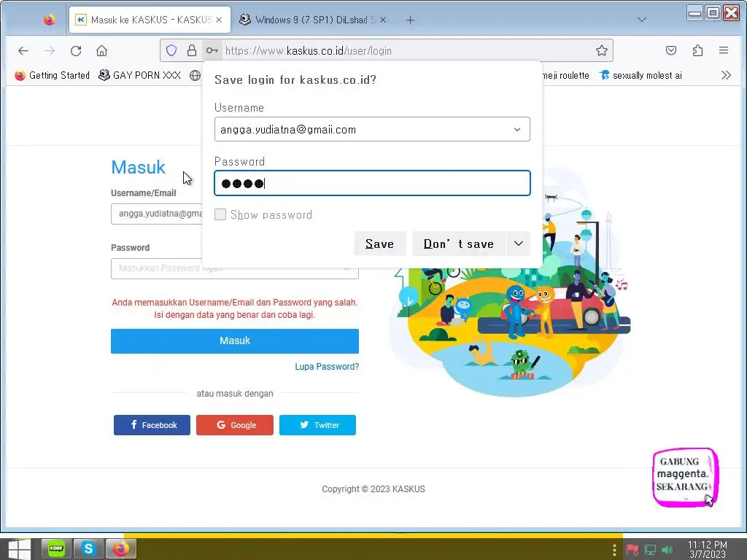The height and width of the screenshot is (560, 747).
Task: Open a new tab with the plus button
Action: (x=410, y=20)
